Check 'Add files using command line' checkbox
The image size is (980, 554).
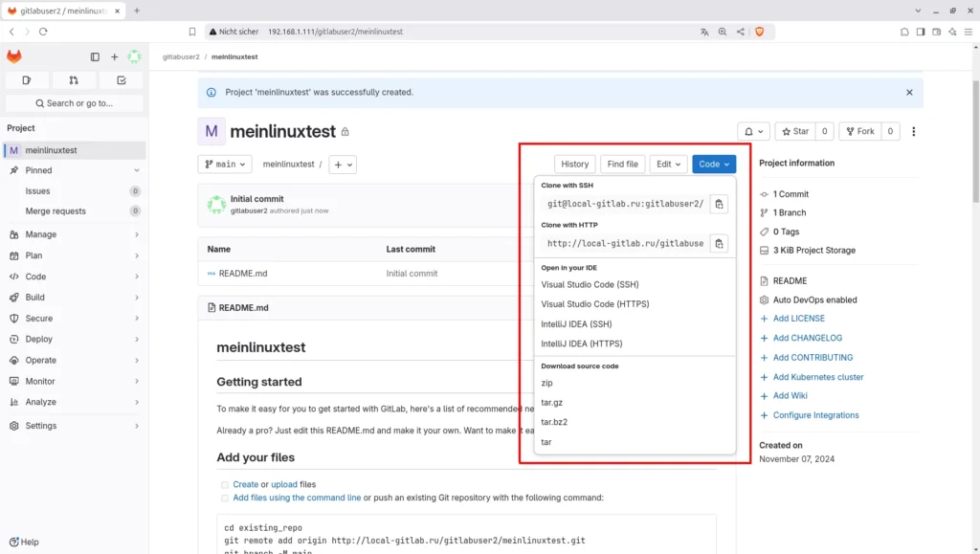[x=226, y=499]
